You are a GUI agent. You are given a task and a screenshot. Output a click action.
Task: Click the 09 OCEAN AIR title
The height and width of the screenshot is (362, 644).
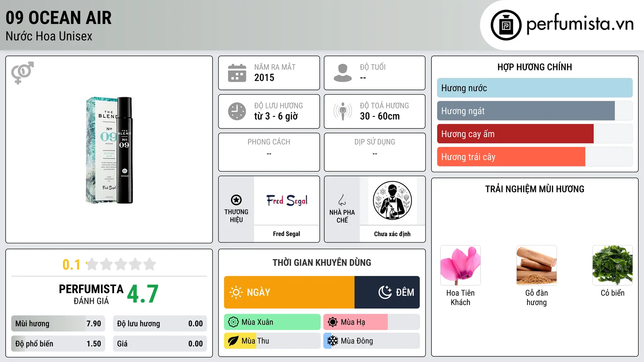[x=58, y=18]
